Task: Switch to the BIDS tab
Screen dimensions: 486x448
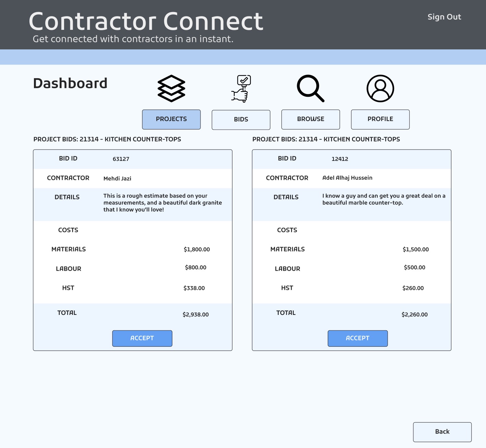Action: coord(241,120)
